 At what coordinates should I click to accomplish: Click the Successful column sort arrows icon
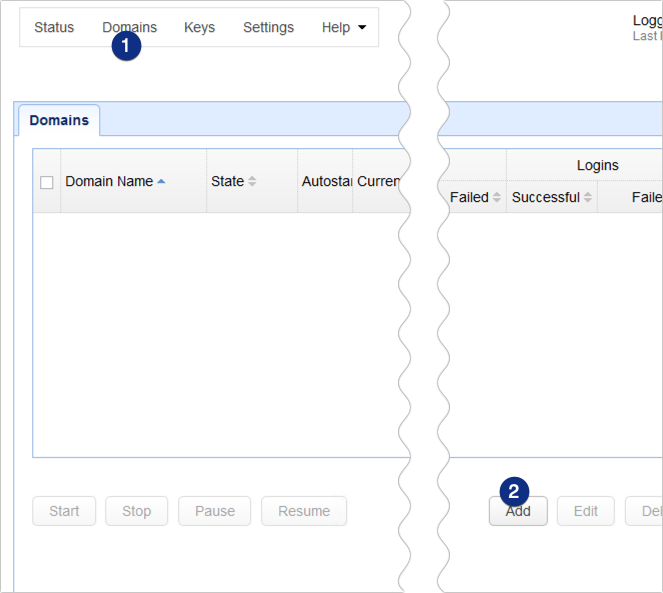(587, 198)
